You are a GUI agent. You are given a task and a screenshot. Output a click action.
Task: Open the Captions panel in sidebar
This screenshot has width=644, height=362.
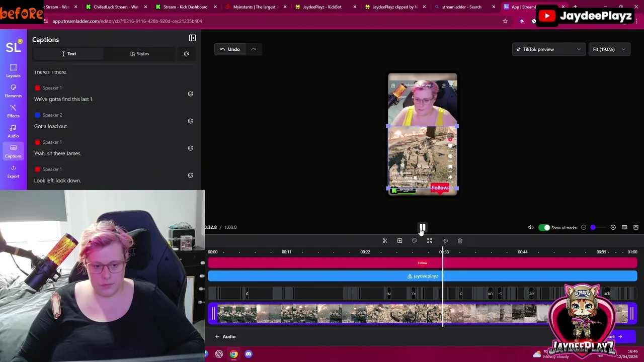click(x=13, y=151)
